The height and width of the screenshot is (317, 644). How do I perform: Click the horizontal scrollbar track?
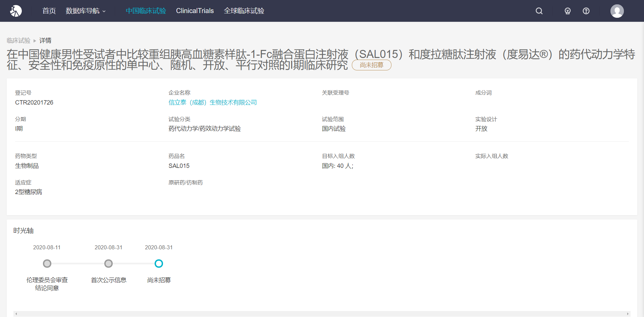[322, 314]
